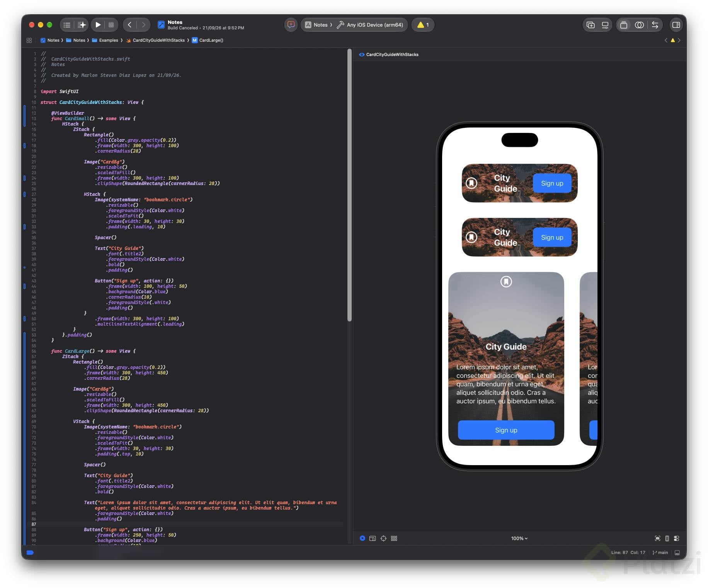
Task: Go forward to next file
Action: 143,25
